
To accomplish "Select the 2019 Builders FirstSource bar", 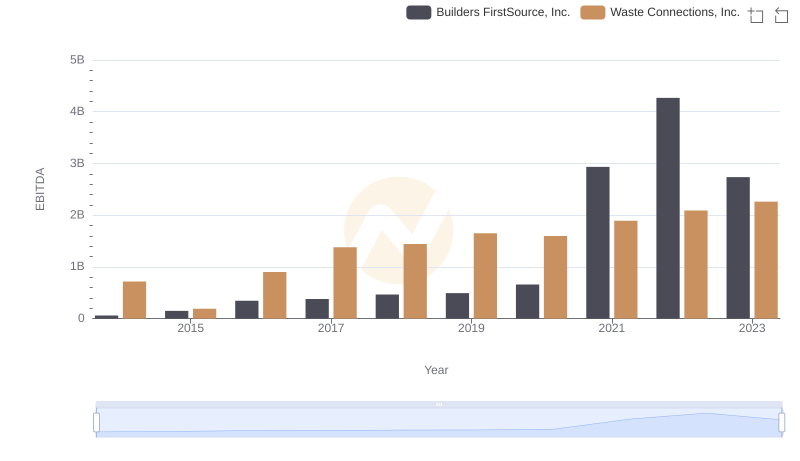I will (x=457, y=306).
